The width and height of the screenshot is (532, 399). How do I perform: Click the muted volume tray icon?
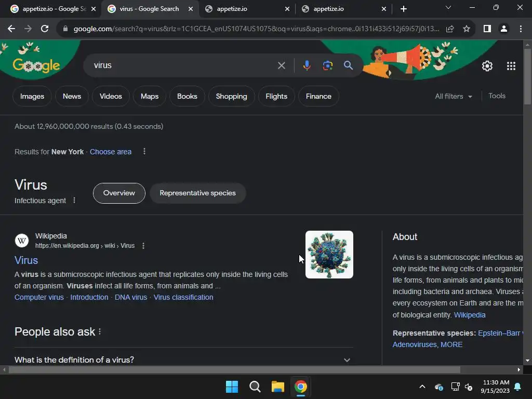click(x=469, y=387)
